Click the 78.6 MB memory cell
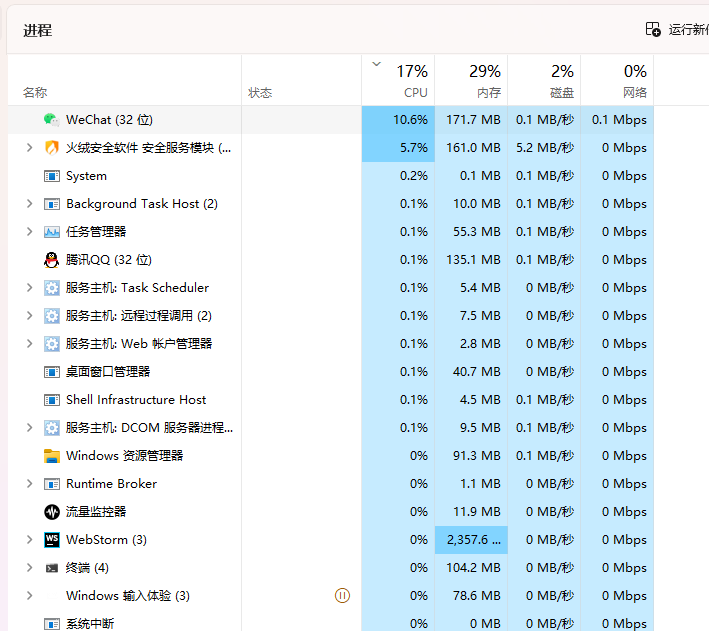The image size is (709, 631). [471, 596]
